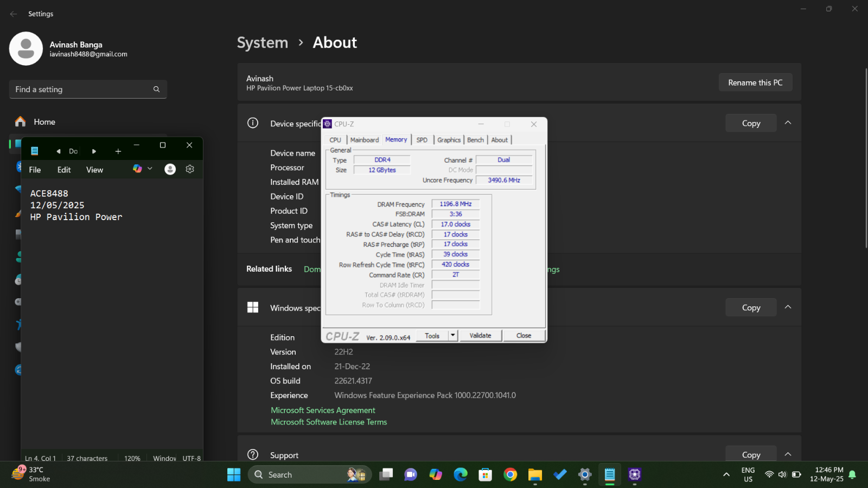This screenshot has height=488, width=868.
Task: Select the Notepad 'Do' document tab
Action: click(x=73, y=151)
